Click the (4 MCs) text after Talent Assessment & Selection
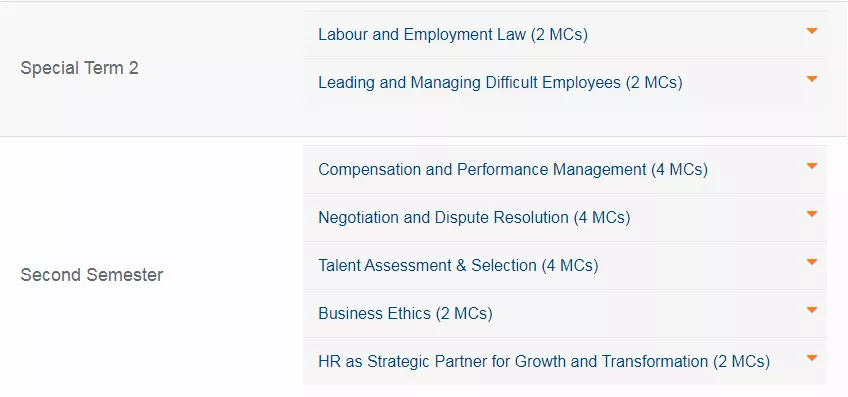The width and height of the screenshot is (848, 397). [x=570, y=266]
